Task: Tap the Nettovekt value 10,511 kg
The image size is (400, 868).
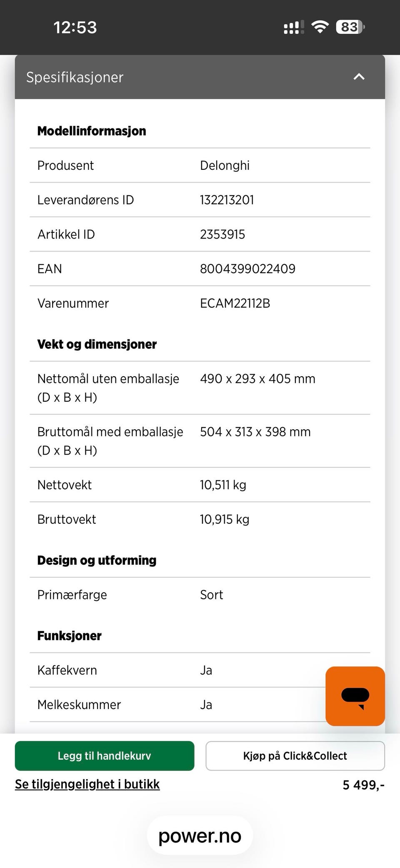Action: [x=223, y=485]
